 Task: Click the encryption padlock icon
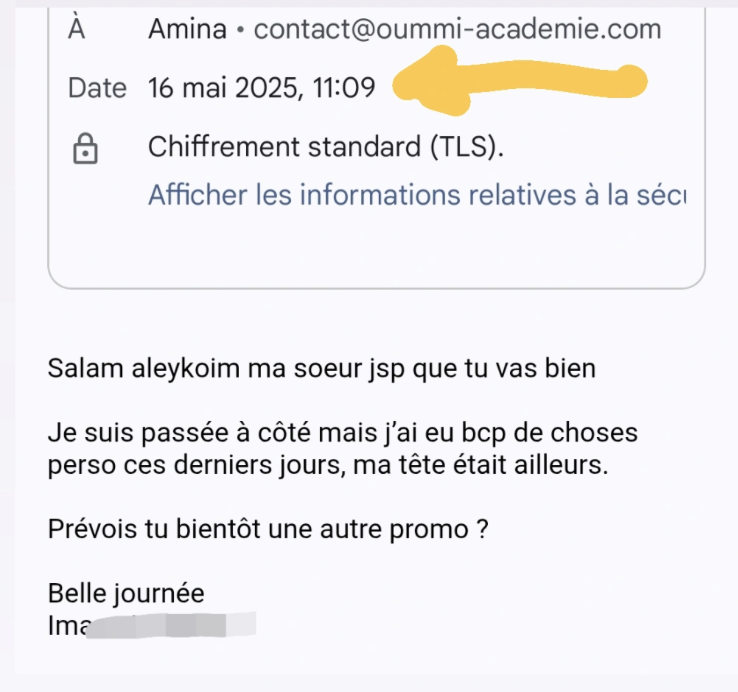86,149
